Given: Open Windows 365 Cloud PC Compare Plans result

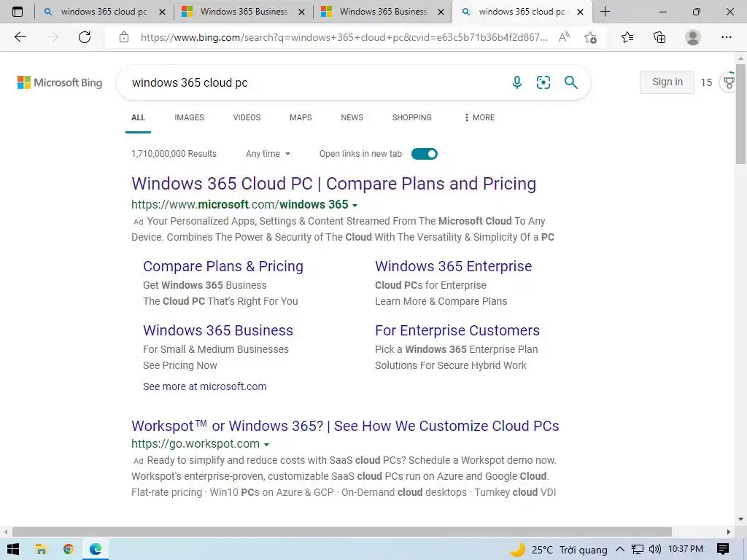Looking at the screenshot, I should click(333, 184).
